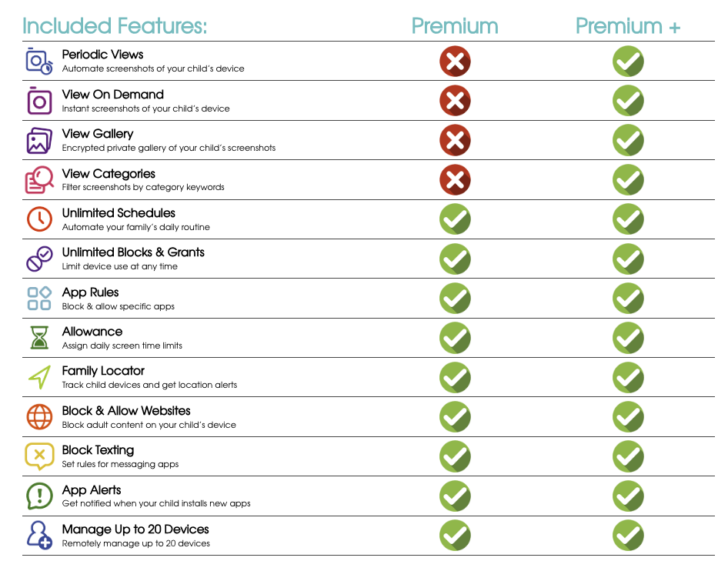Click the Block & Allow Websites globe icon
The width and height of the screenshot is (728, 561).
(x=39, y=417)
